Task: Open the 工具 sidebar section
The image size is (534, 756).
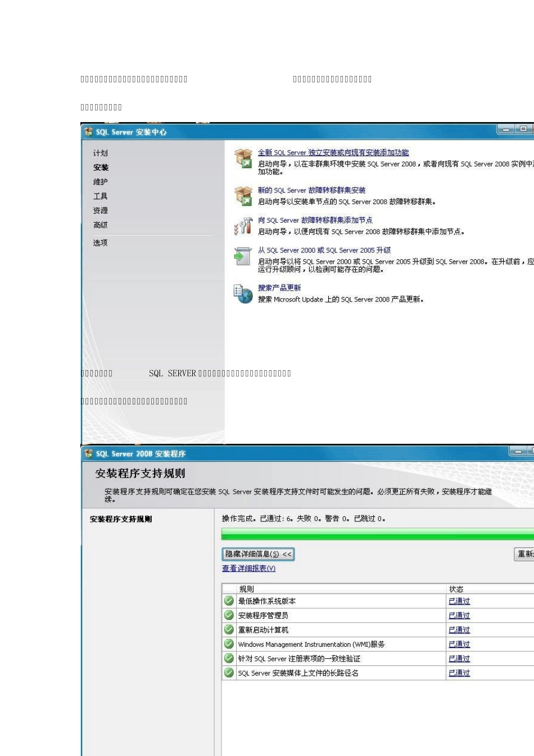Action: click(101, 196)
